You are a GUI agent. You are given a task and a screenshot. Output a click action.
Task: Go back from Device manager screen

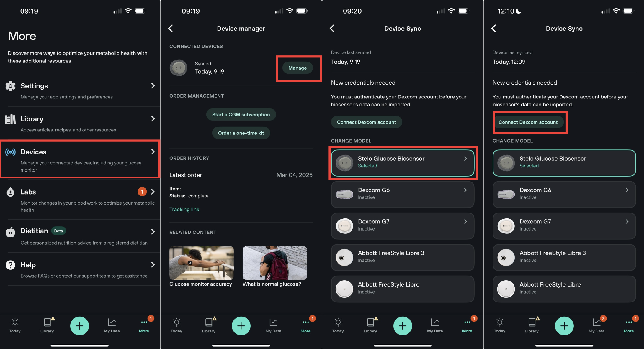[x=171, y=29]
